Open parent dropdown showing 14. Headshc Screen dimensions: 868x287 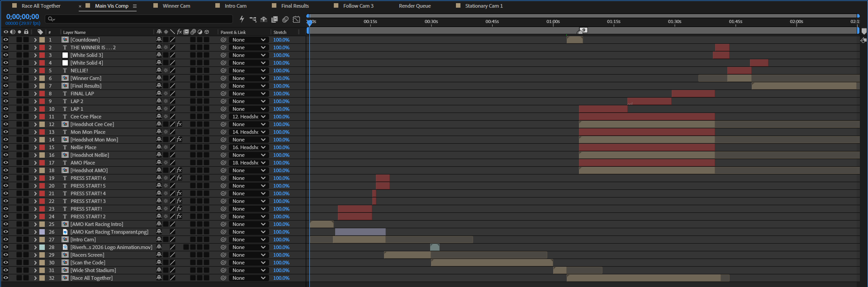(248, 132)
